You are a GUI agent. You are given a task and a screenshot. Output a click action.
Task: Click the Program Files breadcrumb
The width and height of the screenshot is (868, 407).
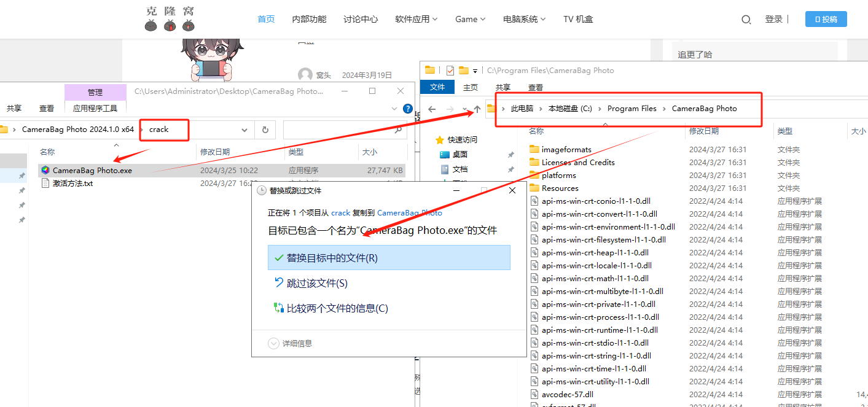coord(632,108)
